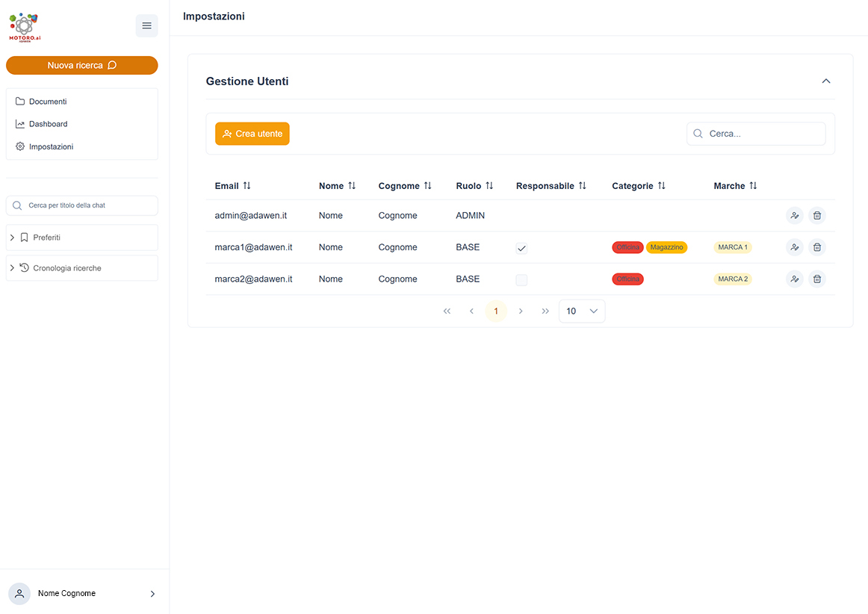This screenshot has height=614, width=868.
Task: Expand Cronologia ricerche section
Action: pos(82,268)
